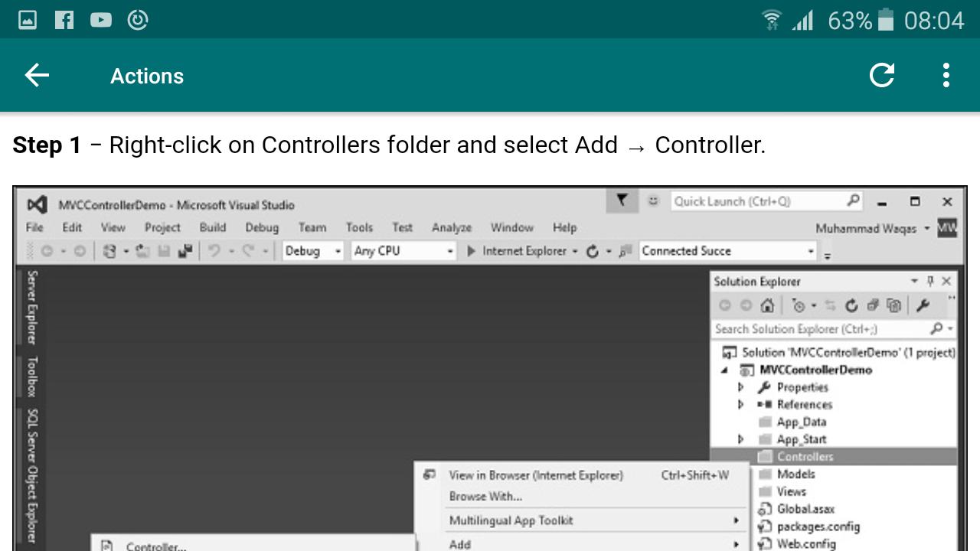Expand the App_Start folder arrow
980x551 pixels.
click(740, 439)
